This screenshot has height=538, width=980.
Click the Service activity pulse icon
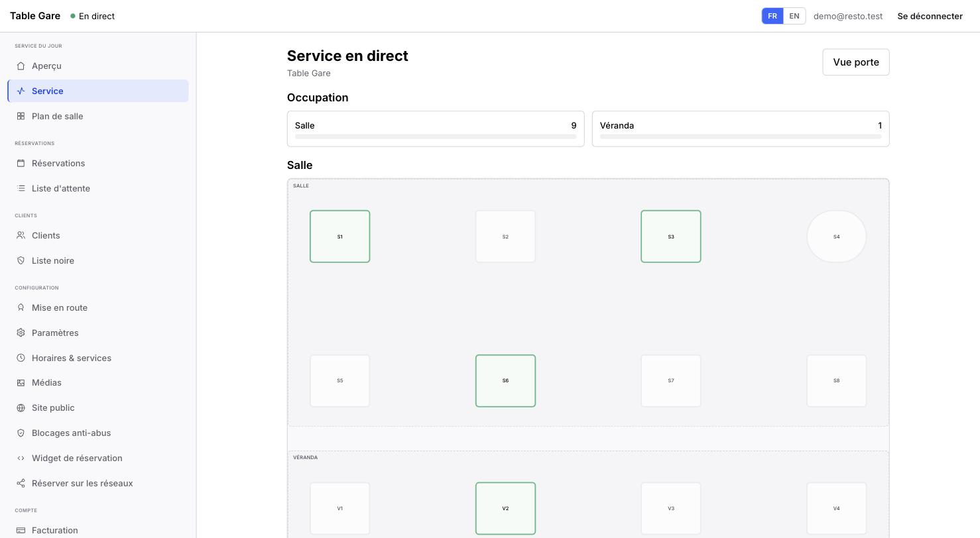[x=21, y=91]
